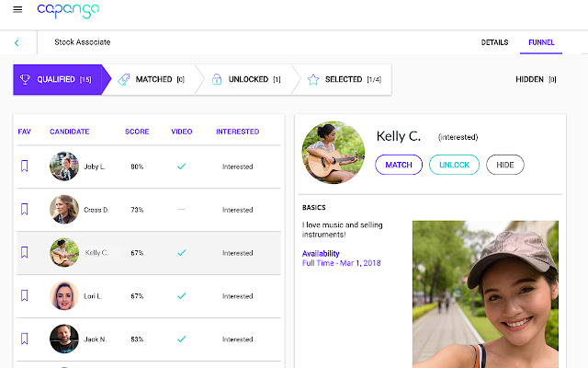This screenshot has width=588, height=368.
Task: Click the Matched stage icon
Action: click(125, 79)
